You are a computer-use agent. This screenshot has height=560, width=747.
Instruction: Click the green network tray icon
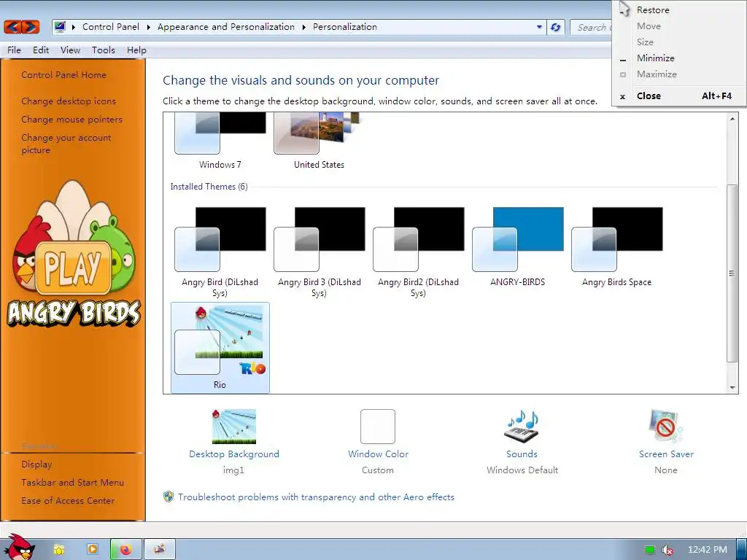point(649,550)
